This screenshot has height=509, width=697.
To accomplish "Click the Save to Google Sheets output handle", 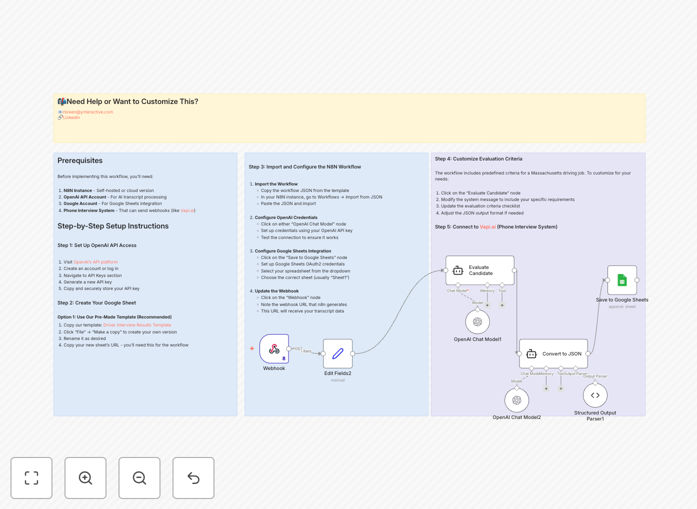I will click(637, 280).
